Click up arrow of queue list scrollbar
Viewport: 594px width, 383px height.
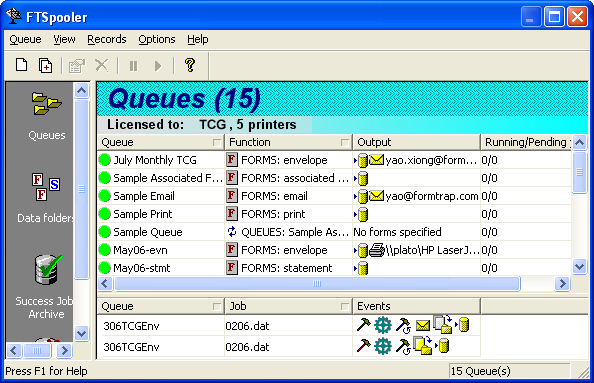coord(580,143)
